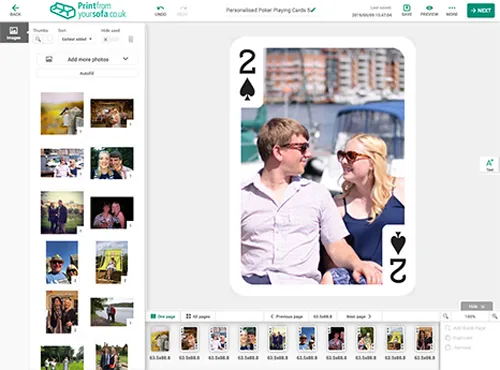Image resolution: width=500 pixels, height=370 pixels.
Task: Add text using the Text tool
Action: (x=489, y=164)
